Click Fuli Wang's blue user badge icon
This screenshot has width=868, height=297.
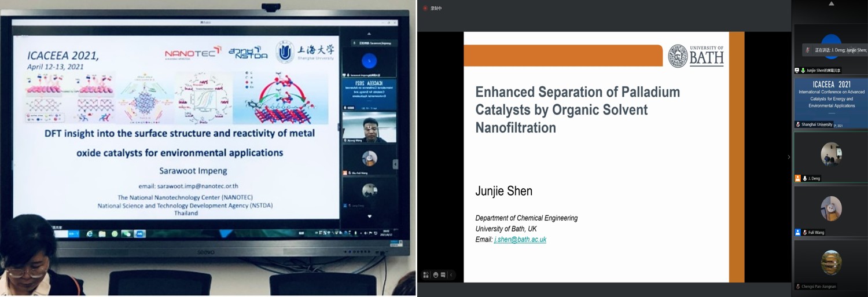(798, 232)
